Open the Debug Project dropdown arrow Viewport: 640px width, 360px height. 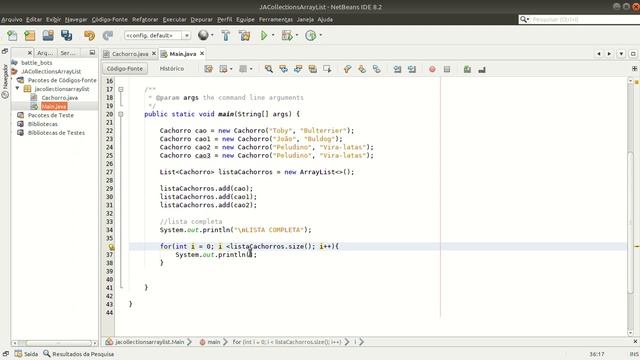pos(297,35)
